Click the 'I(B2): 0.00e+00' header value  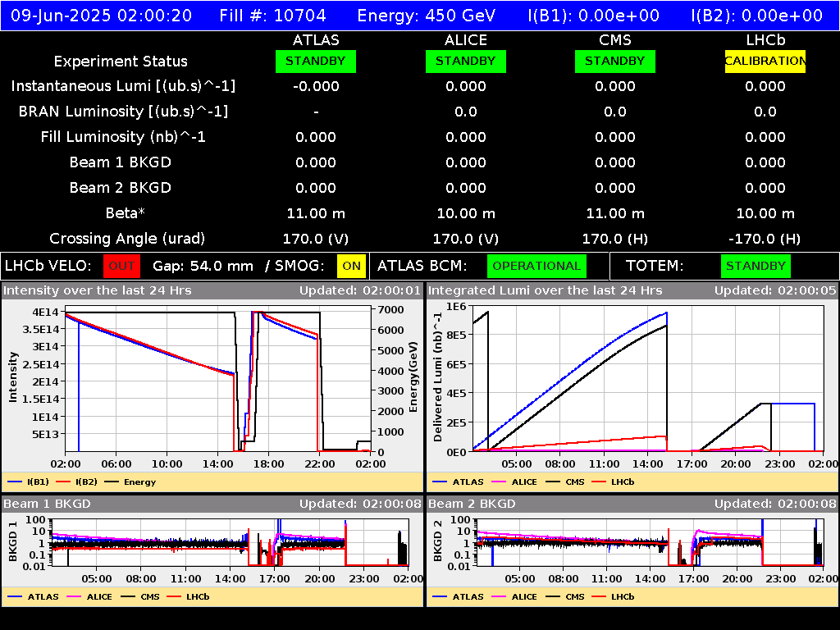point(757,15)
